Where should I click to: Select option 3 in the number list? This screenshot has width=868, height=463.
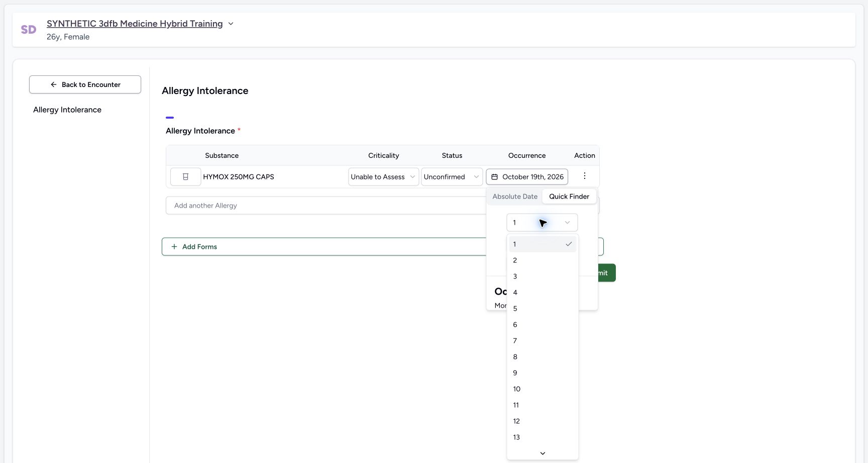[542, 276]
